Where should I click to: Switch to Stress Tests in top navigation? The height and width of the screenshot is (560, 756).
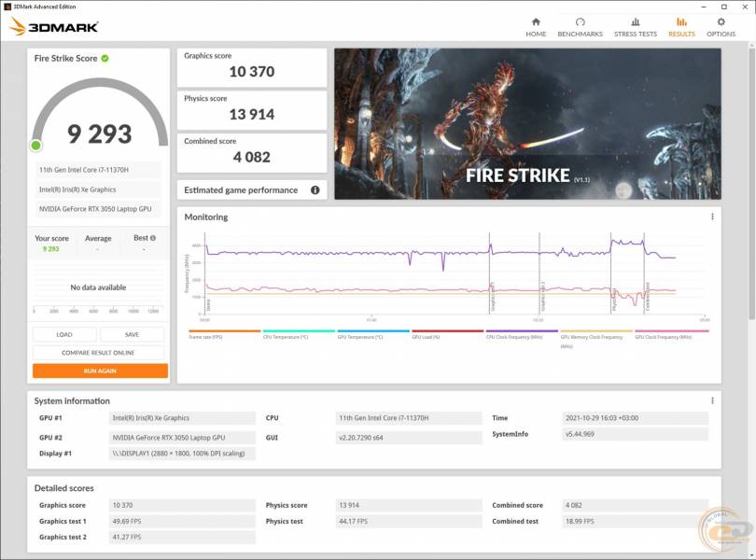(636, 27)
